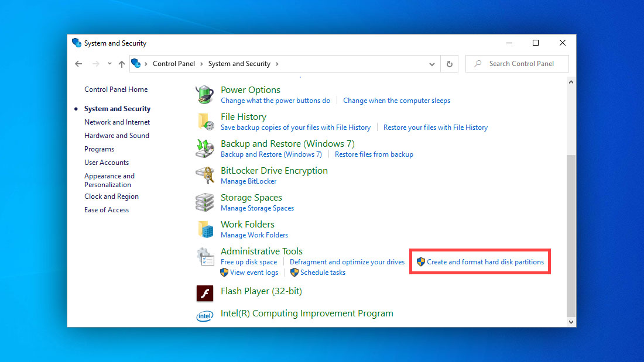Select System and Security in sidebar
Viewport: 644px width, 362px height.
[x=118, y=109]
